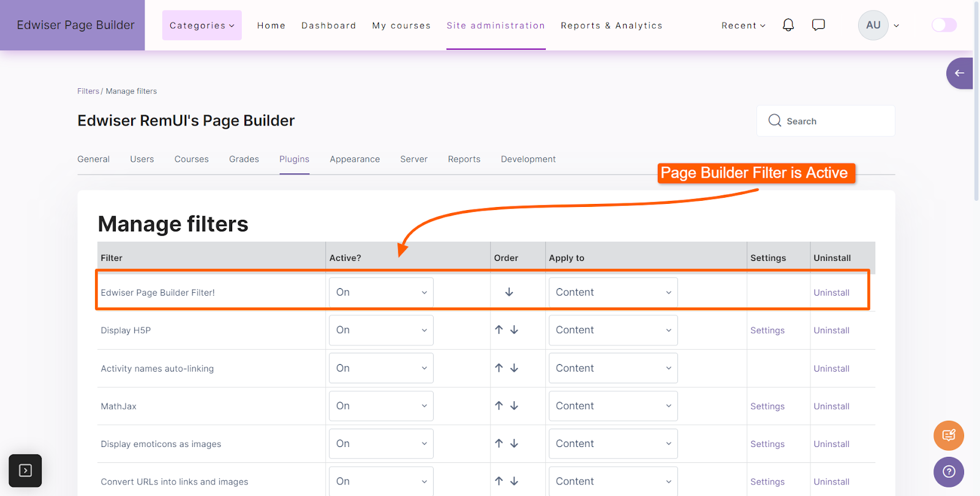The image size is (980, 496).
Task: Toggle the switch in the top-right header
Action: (944, 25)
